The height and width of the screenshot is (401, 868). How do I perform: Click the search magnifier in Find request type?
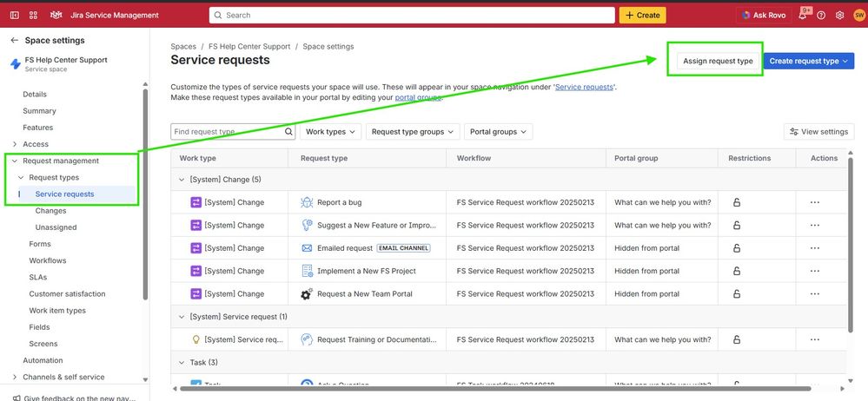289,132
